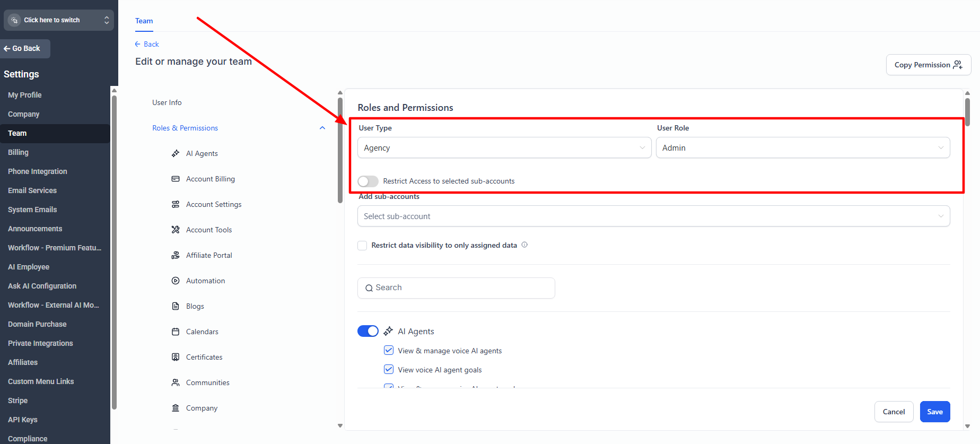This screenshot has height=444, width=980.
Task: Click the permissions list scrollbar thumb
Action: coord(340,150)
